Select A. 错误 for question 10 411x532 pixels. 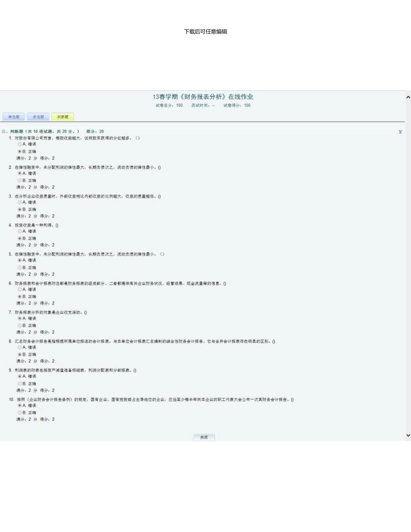(19, 405)
